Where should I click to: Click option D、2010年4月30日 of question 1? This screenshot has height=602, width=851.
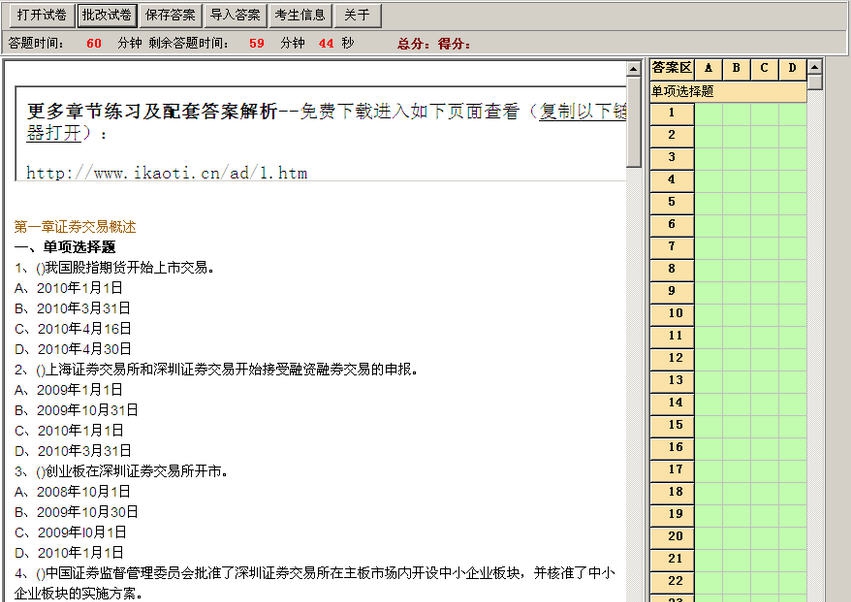(73, 349)
